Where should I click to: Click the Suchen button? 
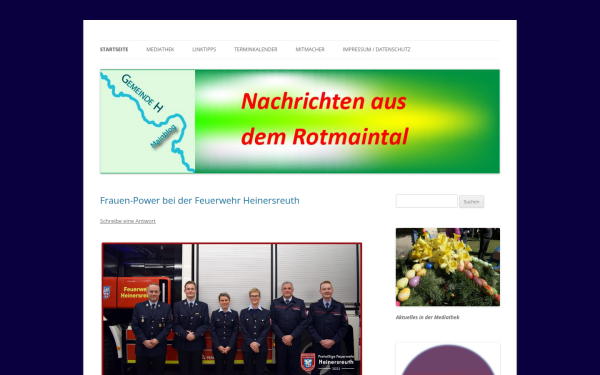point(471,202)
